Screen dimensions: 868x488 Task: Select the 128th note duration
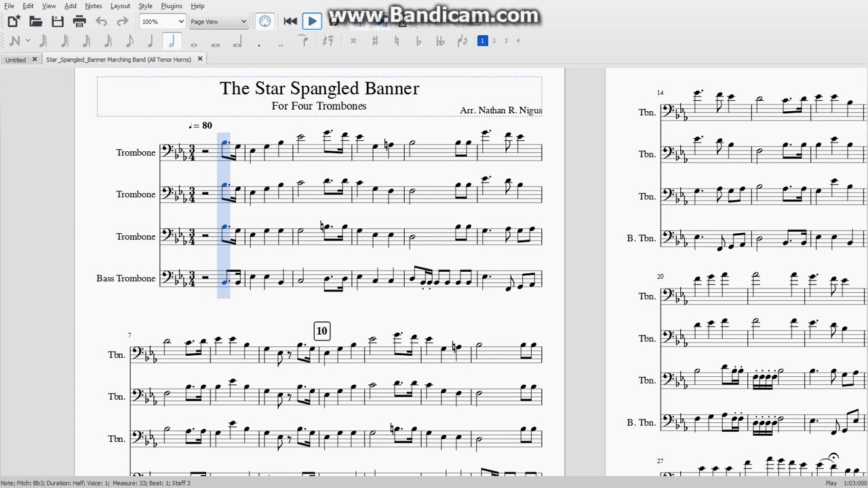[x=43, y=41]
